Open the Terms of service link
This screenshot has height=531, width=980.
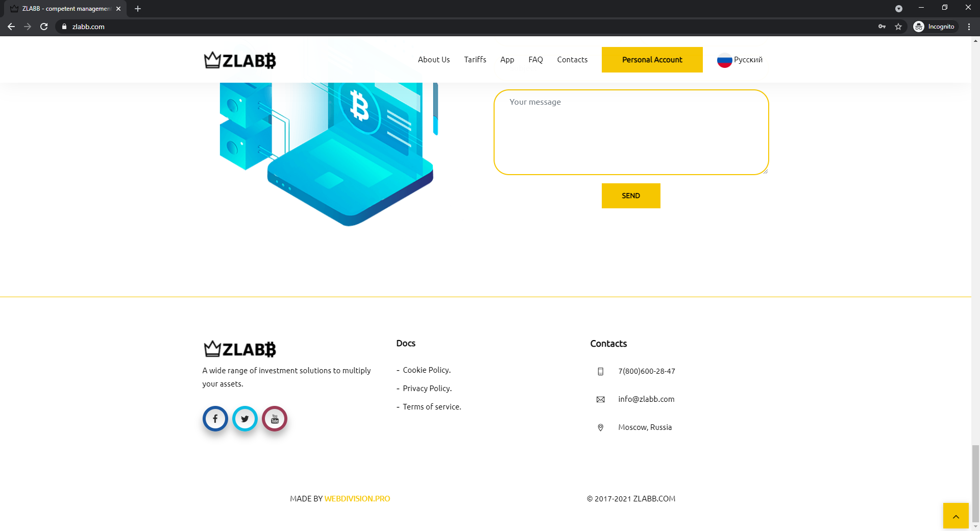(x=432, y=407)
